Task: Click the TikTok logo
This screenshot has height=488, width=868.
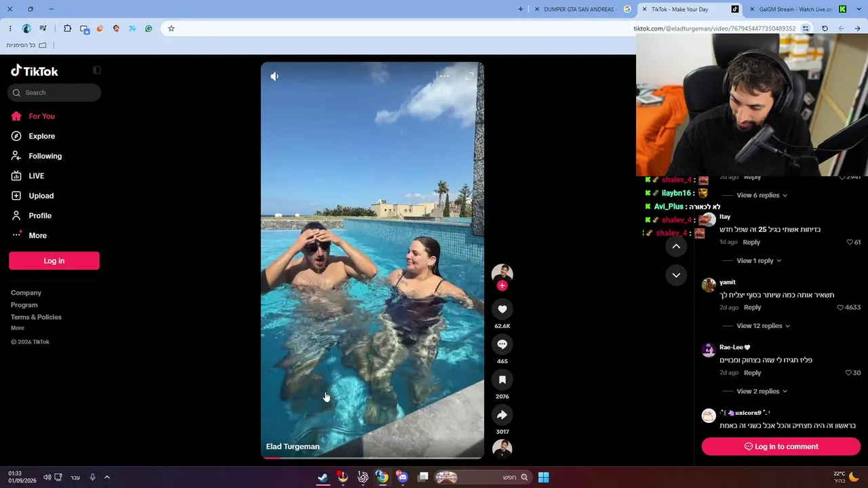Action: (x=35, y=71)
